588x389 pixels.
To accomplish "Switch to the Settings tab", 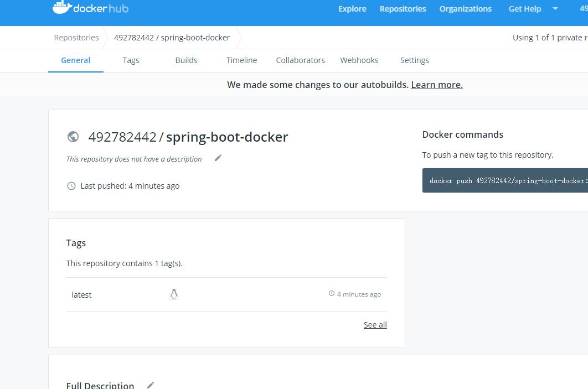I will coord(414,60).
